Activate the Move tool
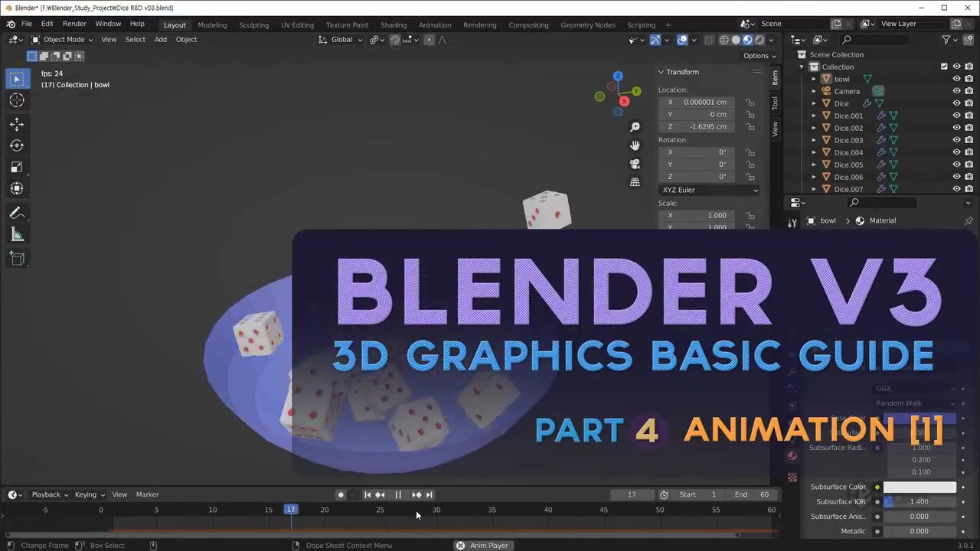This screenshot has height=551, width=980. pyautogui.click(x=17, y=124)
